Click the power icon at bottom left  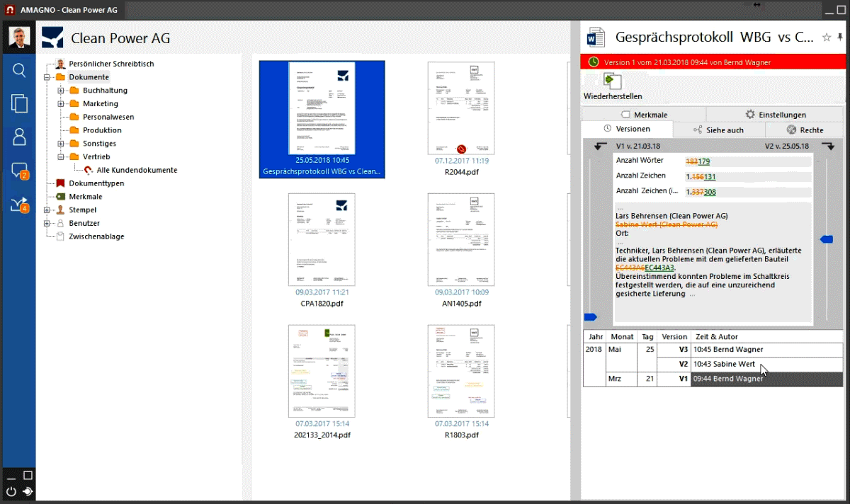click(11, 491)
